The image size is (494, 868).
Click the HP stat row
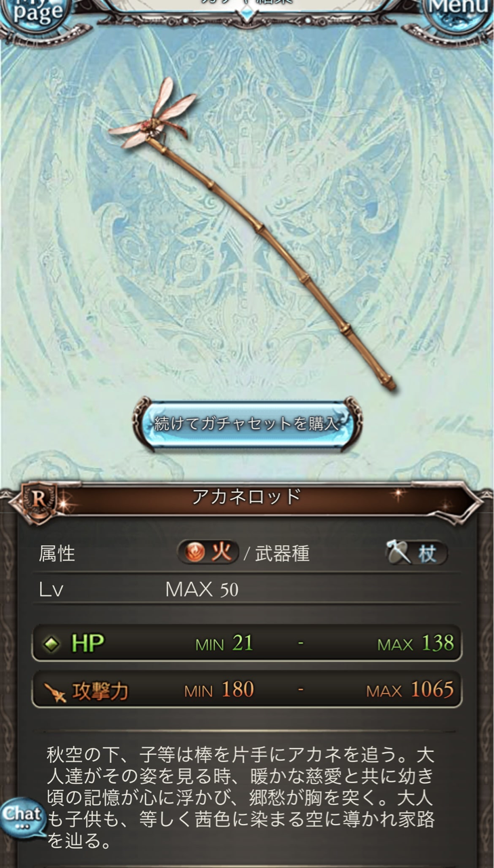pos(247,643)
